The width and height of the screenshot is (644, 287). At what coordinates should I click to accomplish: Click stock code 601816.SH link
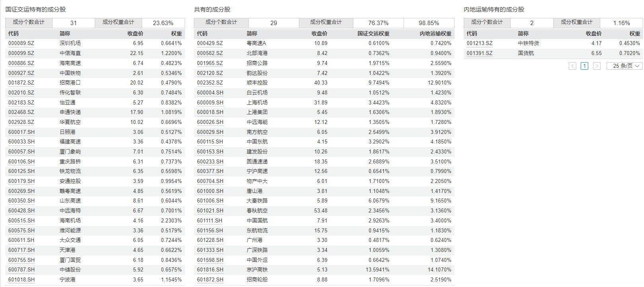click(210, 270)
